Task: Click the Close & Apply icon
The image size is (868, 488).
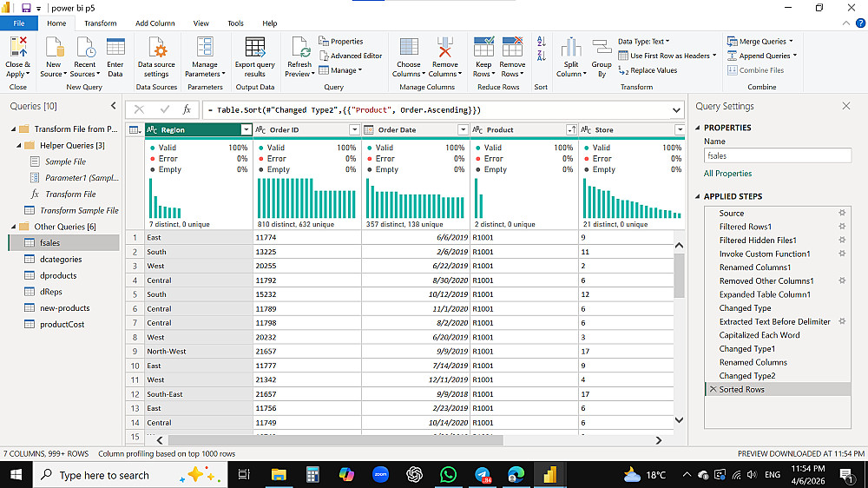Action: [x=17, y=49]
